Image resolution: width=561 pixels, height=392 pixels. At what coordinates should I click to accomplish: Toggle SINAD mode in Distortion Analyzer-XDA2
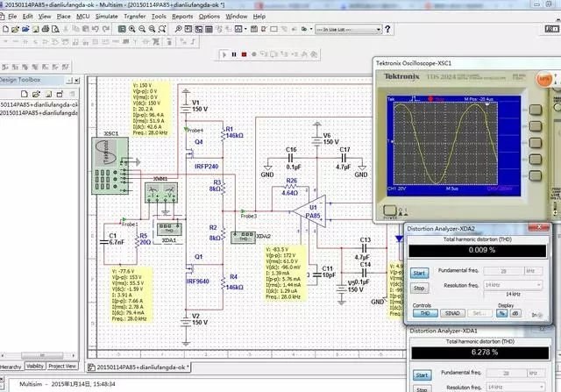(451, 312)
